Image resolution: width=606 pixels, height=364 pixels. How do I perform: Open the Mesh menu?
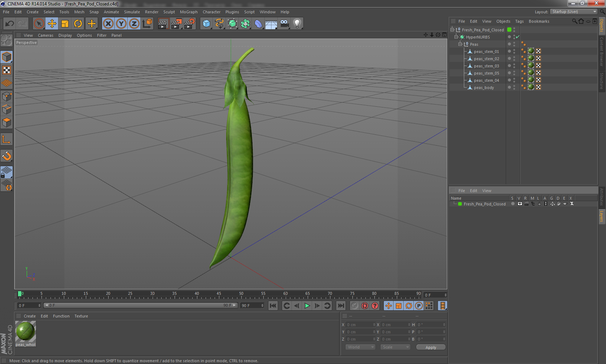coord(79,12)
